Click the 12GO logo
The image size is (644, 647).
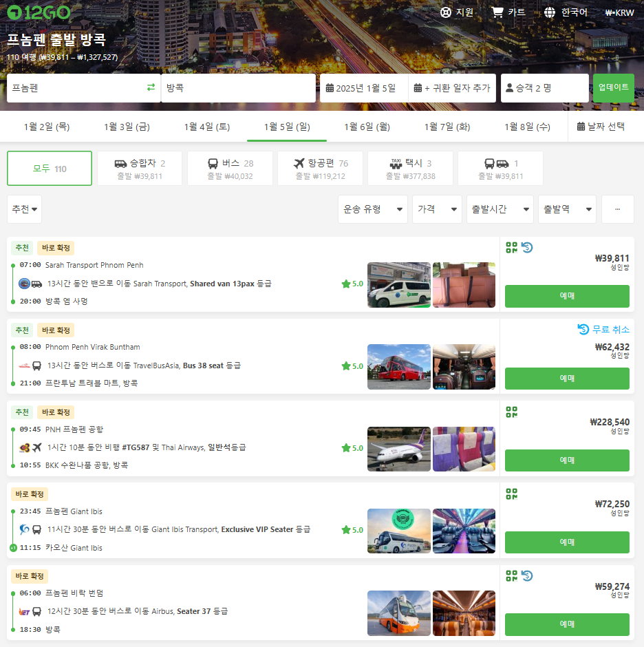[x=39, y=12]
